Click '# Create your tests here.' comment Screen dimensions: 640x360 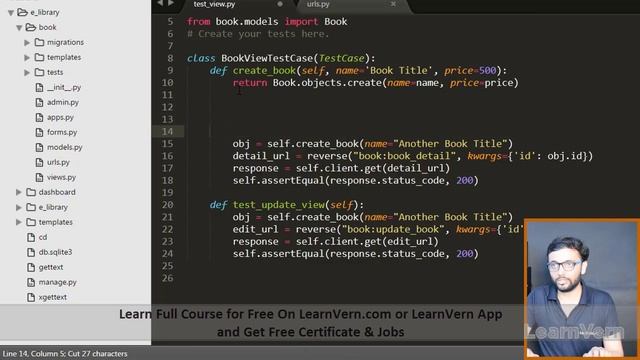(x=258, y=34)
